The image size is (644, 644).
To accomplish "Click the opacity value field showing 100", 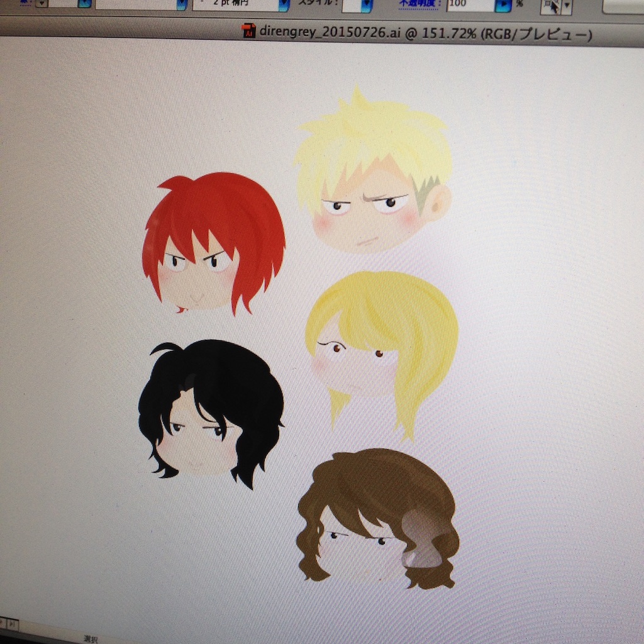I will [470, 4].
